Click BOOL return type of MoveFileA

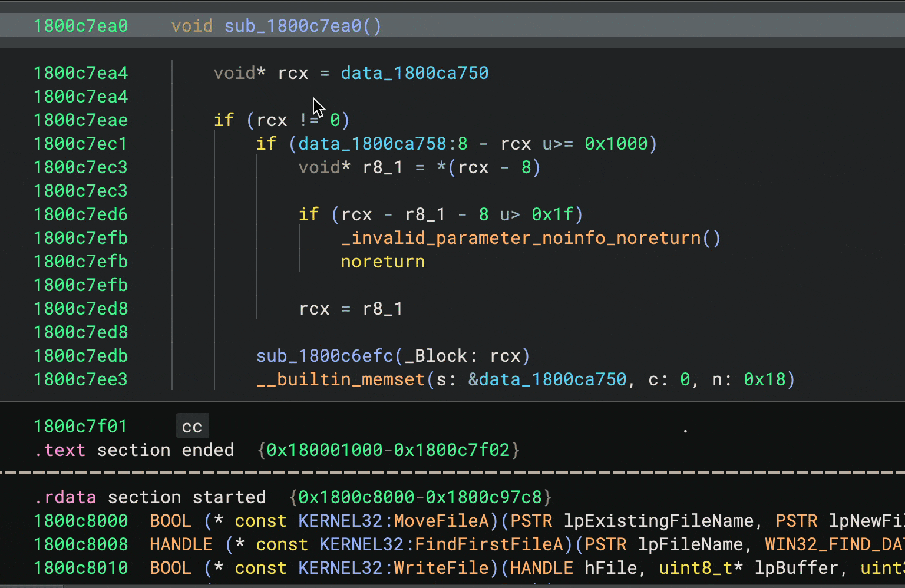tap(171, 521)
